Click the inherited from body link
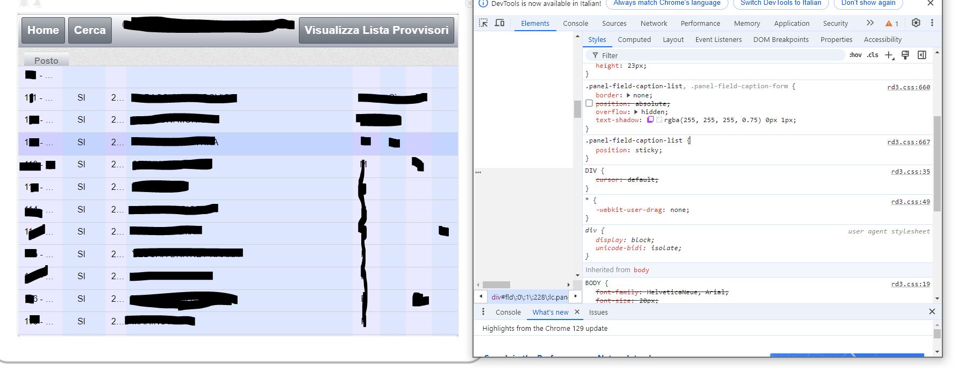The height and width of the screenshot is (369, 980). tap(641, 270)
